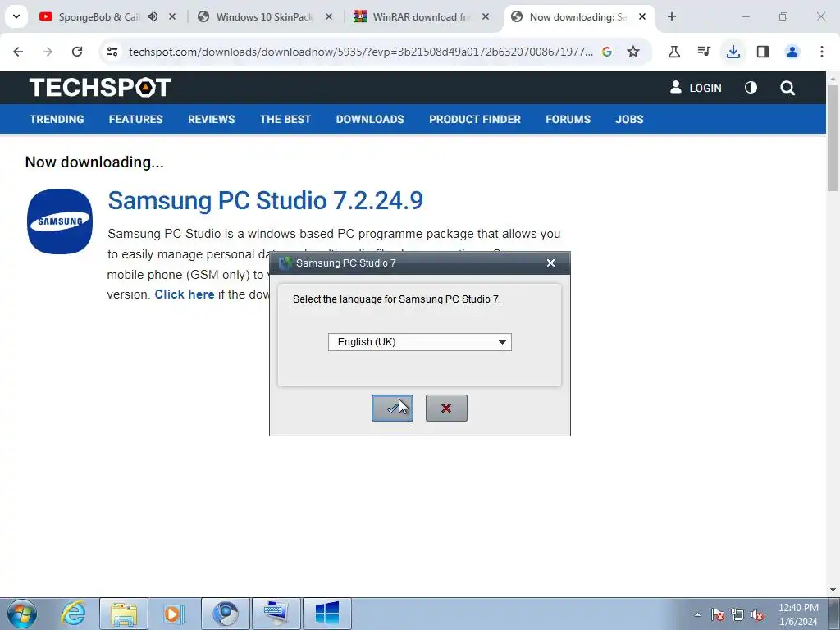Open the PRODUCT FINDER menu
Image resolution: width=840 pixels, height=630 pixels.
pos(475,120)
